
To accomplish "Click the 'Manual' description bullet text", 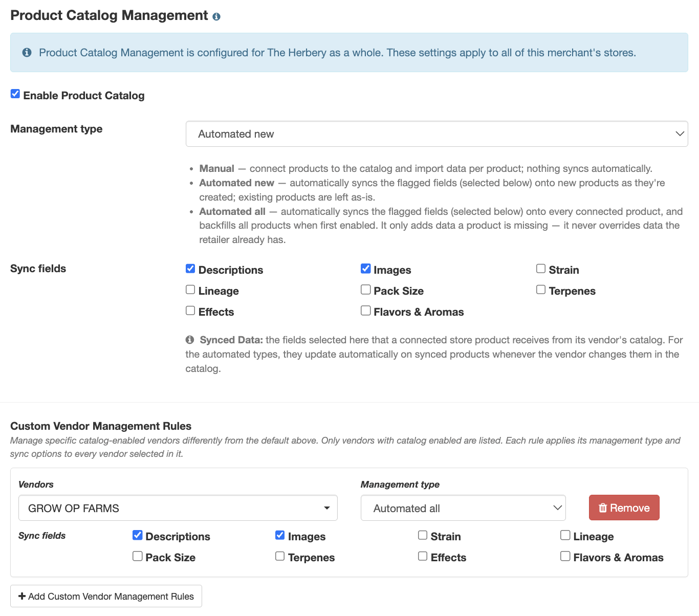I will pyautogui.click(x=426, y=169).
